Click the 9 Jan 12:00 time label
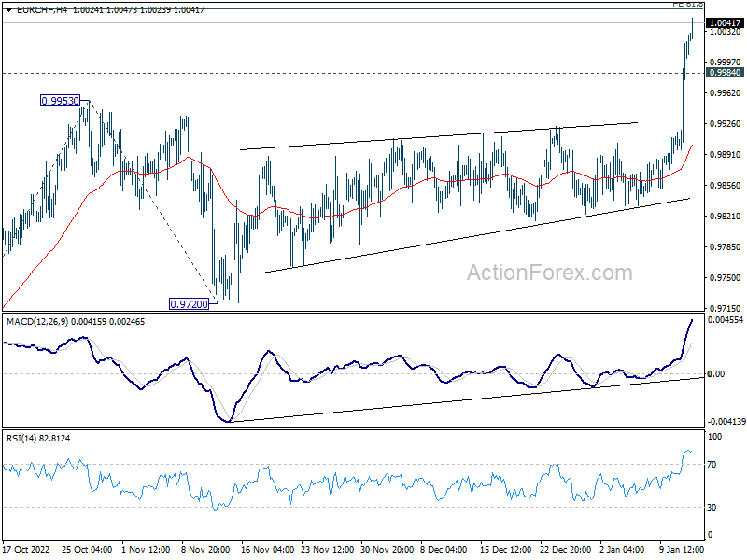This screenshot has height=560, width=747. [682, 549]
